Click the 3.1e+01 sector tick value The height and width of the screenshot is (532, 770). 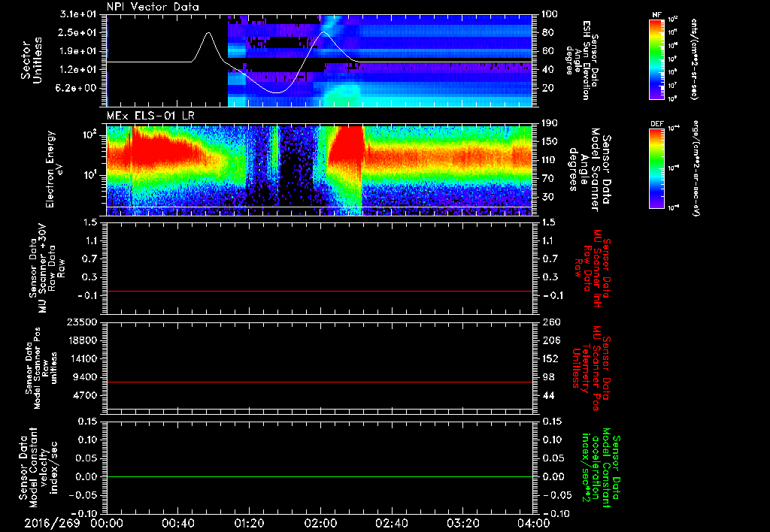coord(78,14)
